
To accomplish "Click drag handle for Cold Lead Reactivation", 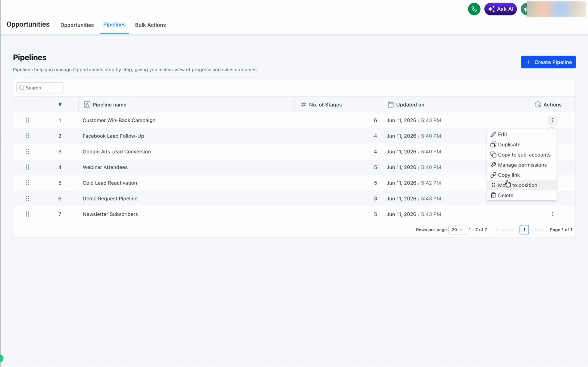I will (28, 183).
